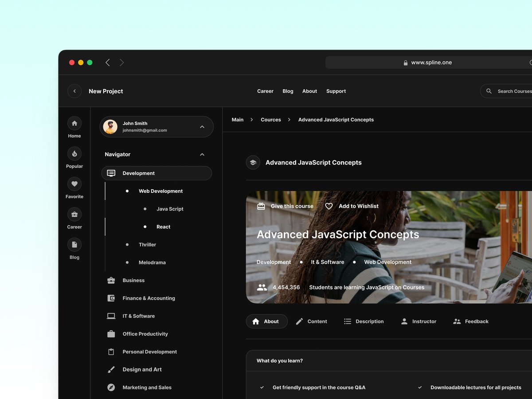Click the graduation cap icon beside the course title
The image size is (532, 399).
[x=253, y=162]
